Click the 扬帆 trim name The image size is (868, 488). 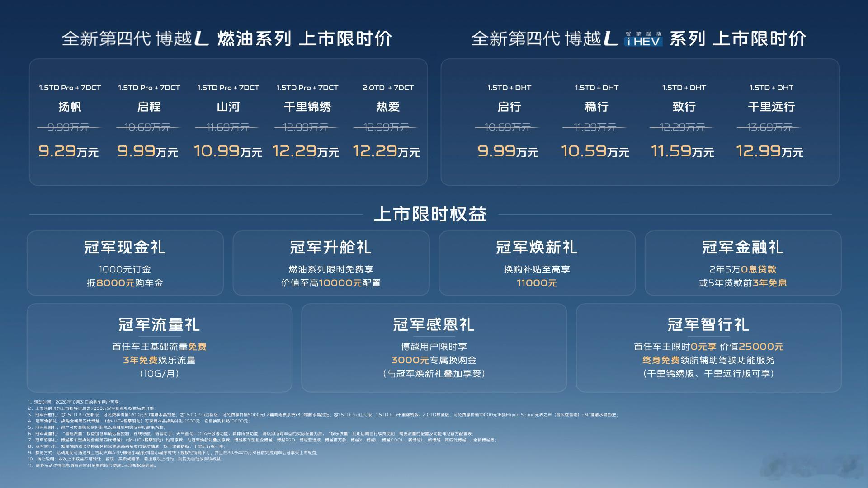coord(70,107)
